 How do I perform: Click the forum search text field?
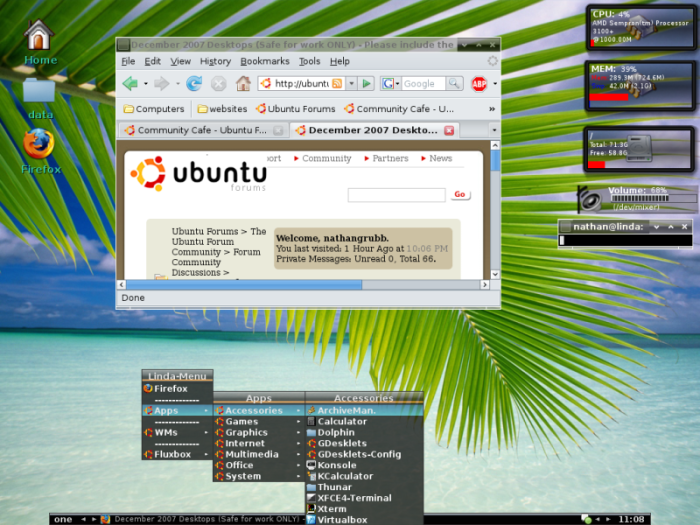click(x=396, y=195)
